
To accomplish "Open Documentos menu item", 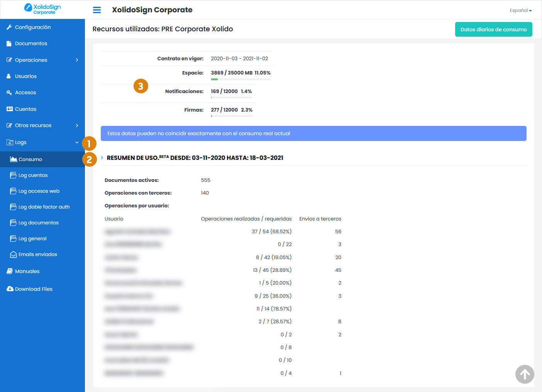I will coord(42,44).
